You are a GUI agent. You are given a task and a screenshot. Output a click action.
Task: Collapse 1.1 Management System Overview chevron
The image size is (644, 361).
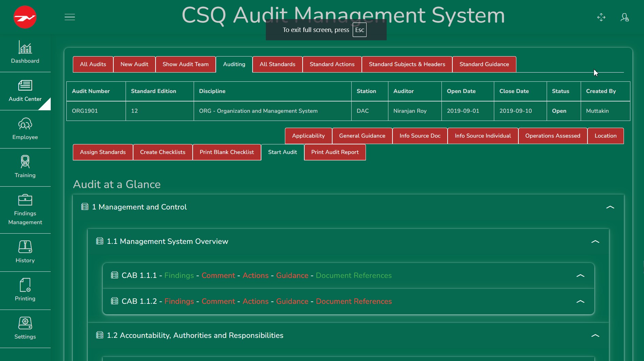pos(595,241)
